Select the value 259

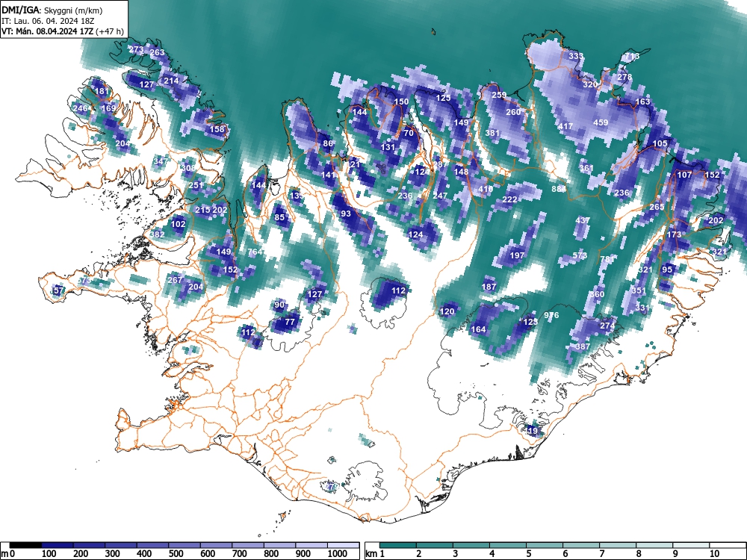pyautogui.click(x=499, y=95)
